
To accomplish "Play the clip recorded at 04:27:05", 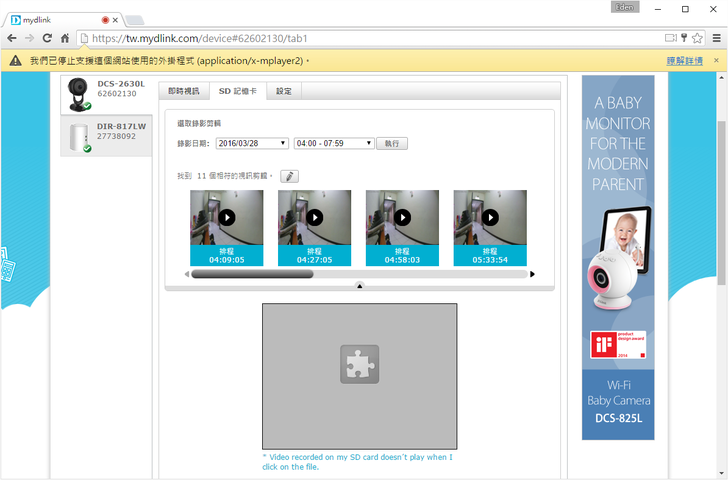I will click(314, 217).
